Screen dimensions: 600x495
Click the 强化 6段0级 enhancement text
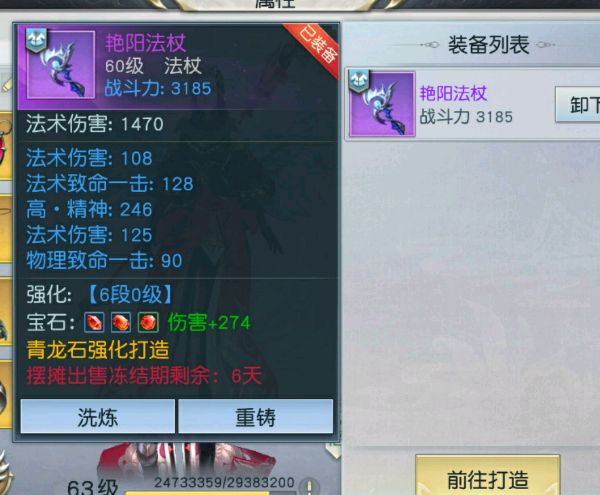tap(99, 295)
